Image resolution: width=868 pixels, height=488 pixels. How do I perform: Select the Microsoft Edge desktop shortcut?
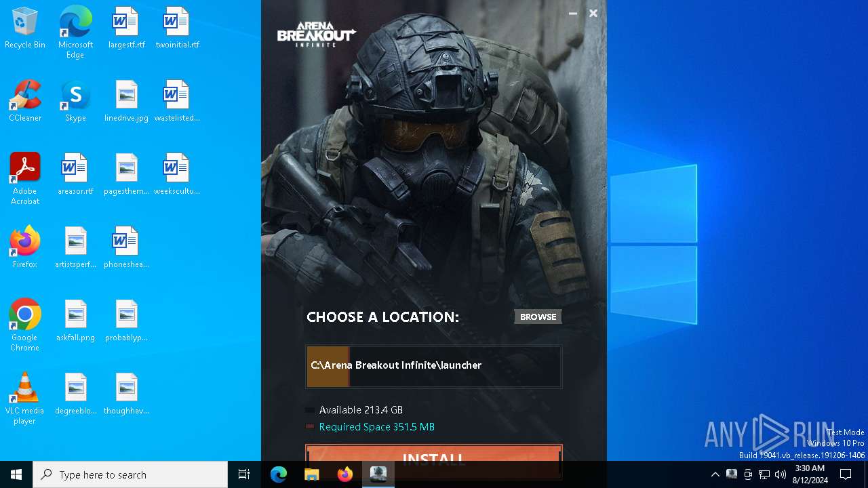click(x=75, y=33)
